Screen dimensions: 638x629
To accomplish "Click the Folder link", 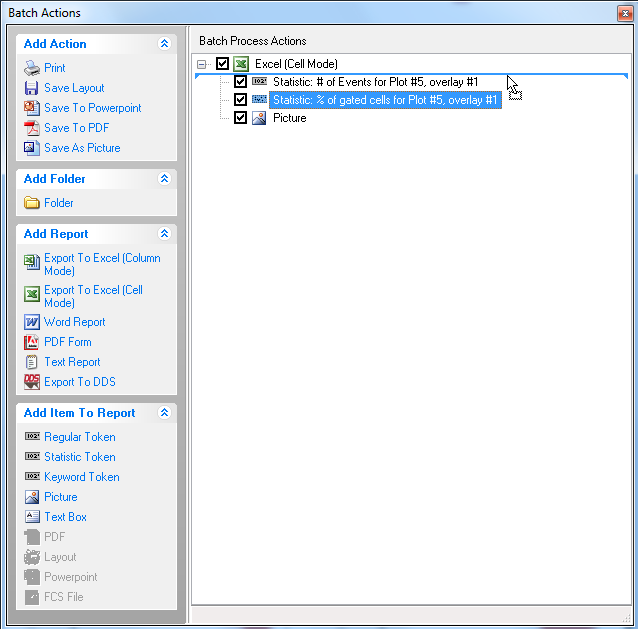I will click(x=59, y=203).
